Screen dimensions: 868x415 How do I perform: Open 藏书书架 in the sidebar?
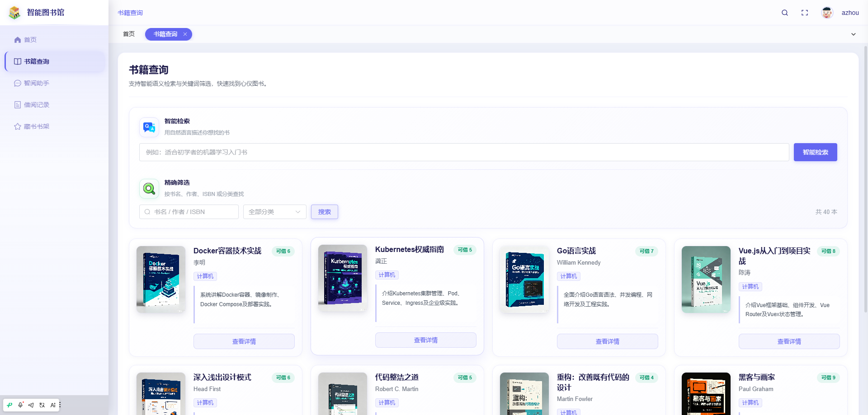(x=54, y=126)
